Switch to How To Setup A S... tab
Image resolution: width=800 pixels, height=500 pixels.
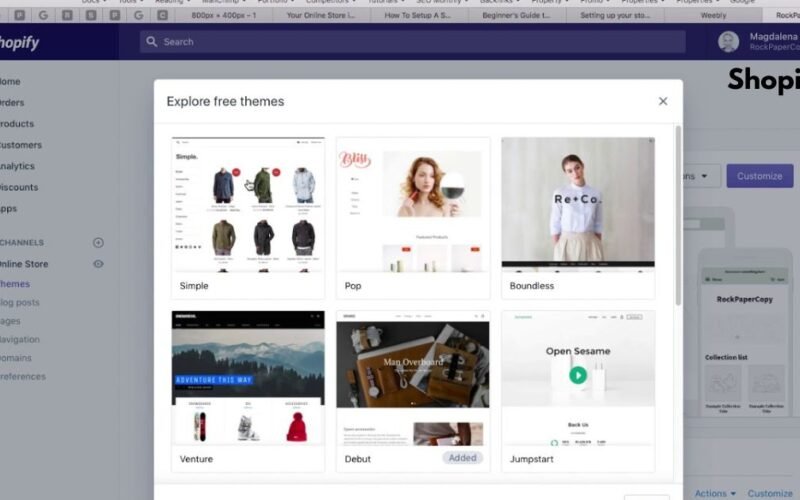417,15
